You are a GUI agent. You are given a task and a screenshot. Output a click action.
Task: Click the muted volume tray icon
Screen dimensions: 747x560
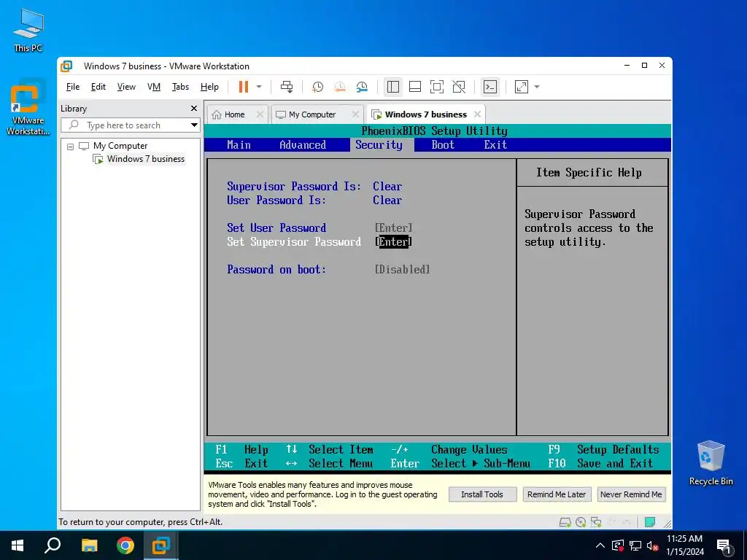point(652,545)
